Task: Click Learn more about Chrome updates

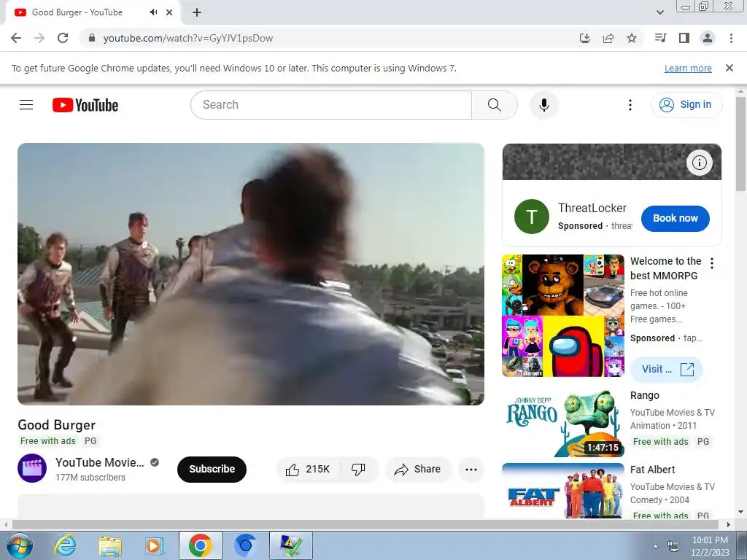Action: [688, 69]
